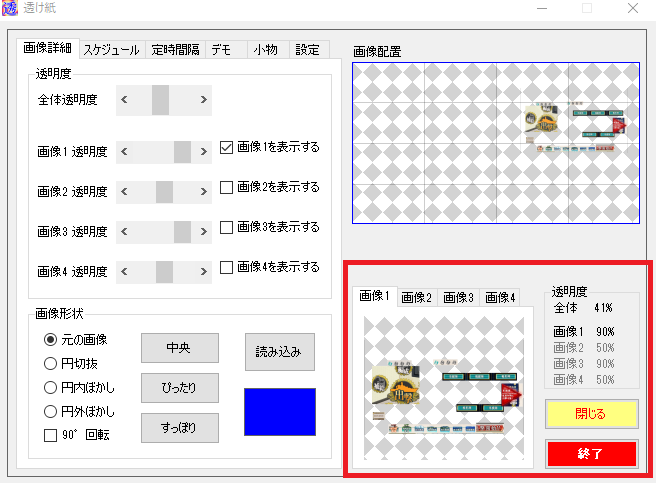Click the 全体透明度 slider thumb
This screenshot has width=656, height=483.
[160, 100]
